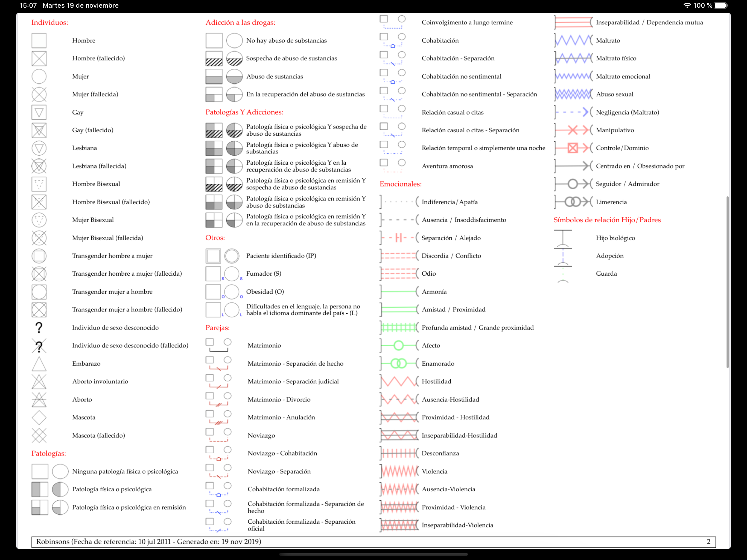Image resolution: width=747 pixels, height=560 pixels.
Task: Tap the Aborto involuntario crossed triangle
Action: 39,382
